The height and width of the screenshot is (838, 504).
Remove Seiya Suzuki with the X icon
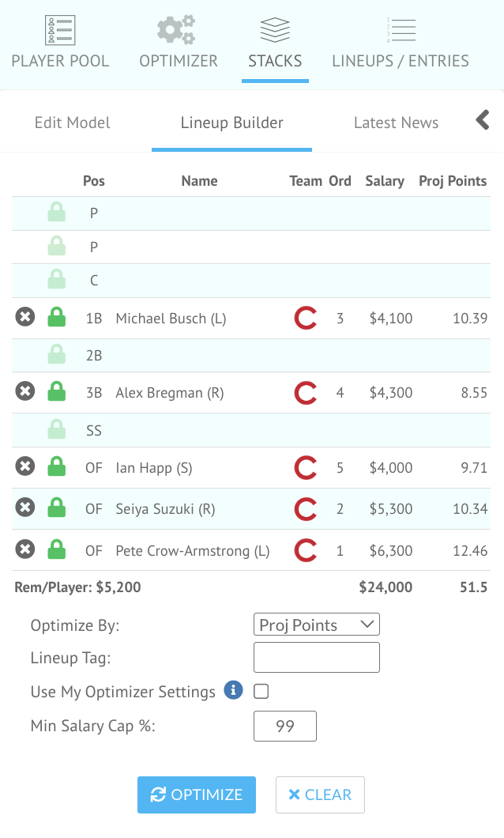pos(25,508)
